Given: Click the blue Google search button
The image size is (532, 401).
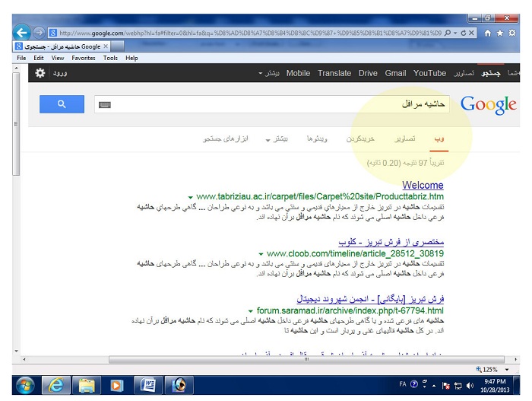Looking at the screenshot, I should 62,104.
